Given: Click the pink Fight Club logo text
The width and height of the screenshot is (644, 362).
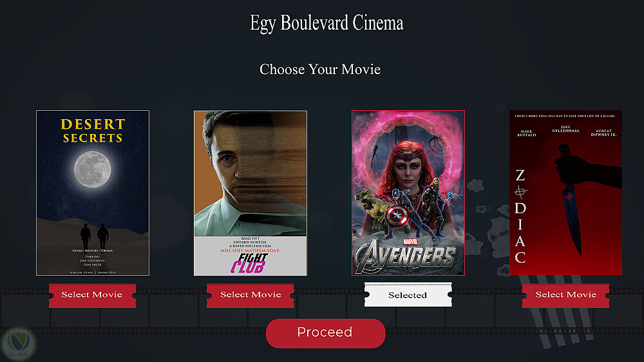Looking at the screenshot, I should (249, 263).
